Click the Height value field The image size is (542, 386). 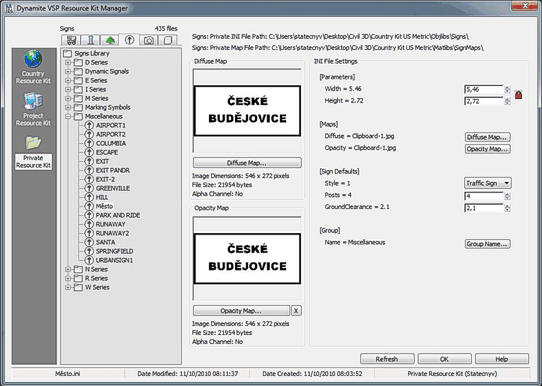484,102
